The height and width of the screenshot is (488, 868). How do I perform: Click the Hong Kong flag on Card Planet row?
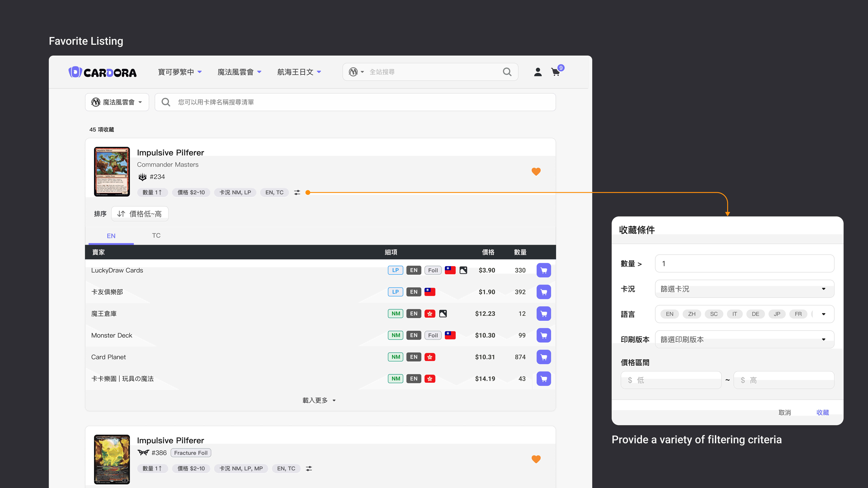coord(430,357)
